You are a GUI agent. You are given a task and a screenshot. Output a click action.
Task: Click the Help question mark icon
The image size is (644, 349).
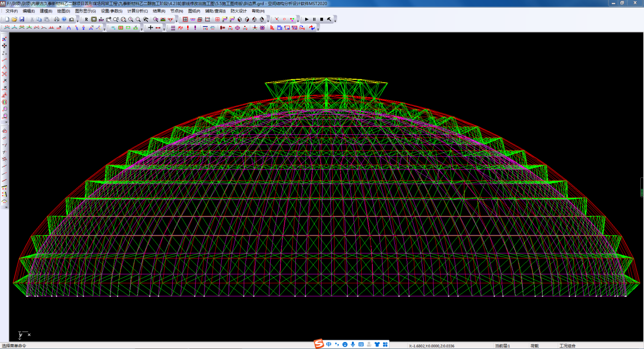(64, 20)
